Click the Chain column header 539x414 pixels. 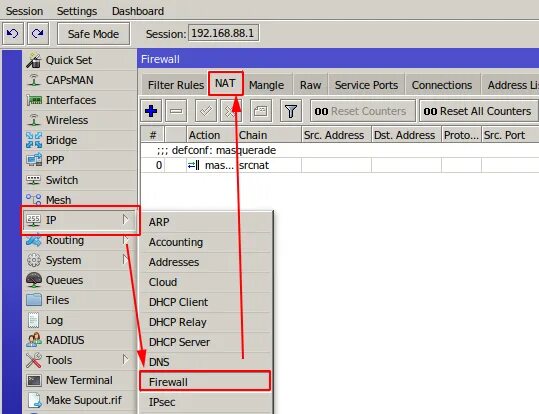coord(269,135)
